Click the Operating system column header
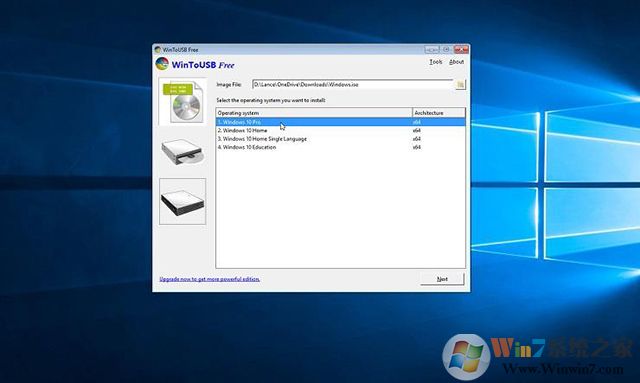The width and height of the screenshot is (640, 383). (x=314, y=113)
